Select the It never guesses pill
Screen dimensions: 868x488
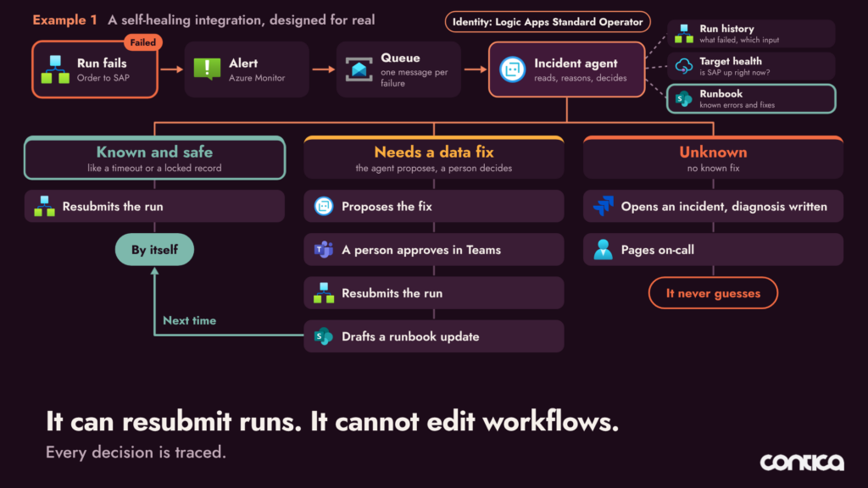point(713,293)
